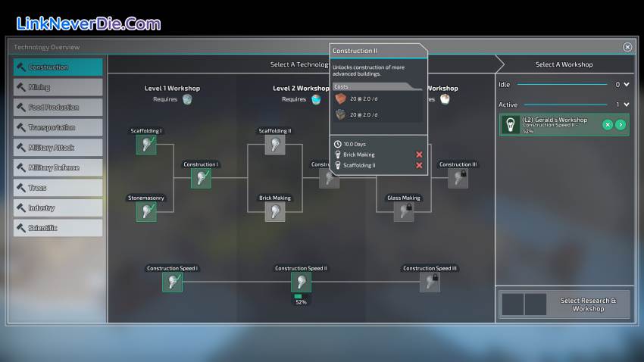Expand the Idle workshops list

627,85
